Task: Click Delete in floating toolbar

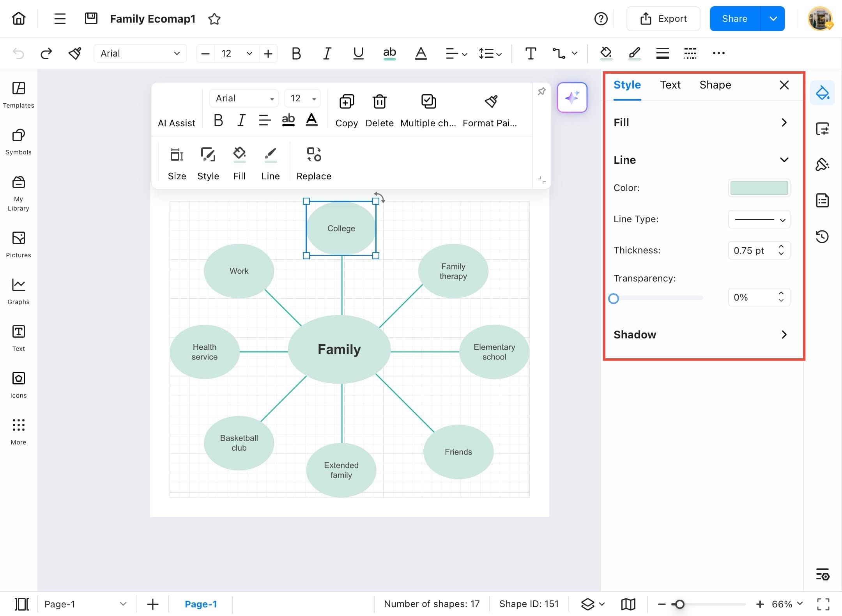Action: pos(379,111)
